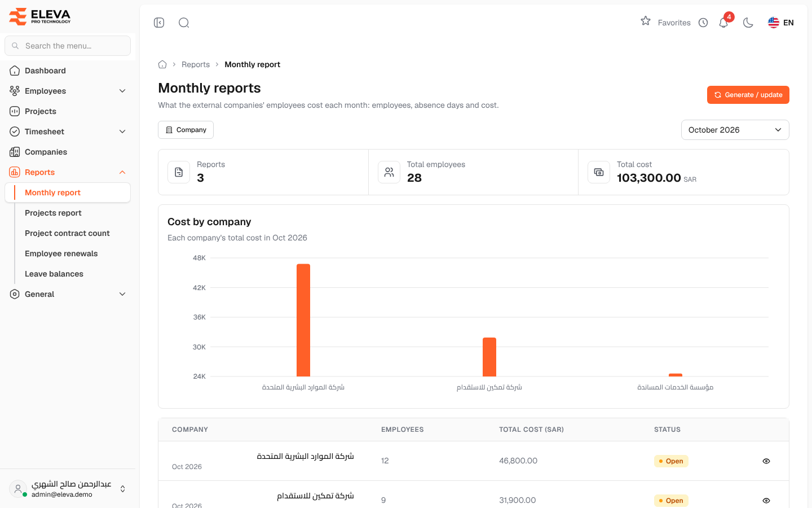Click the Generate / update button
The height and width of the screenshot is (508, 812).
[748, 95]
